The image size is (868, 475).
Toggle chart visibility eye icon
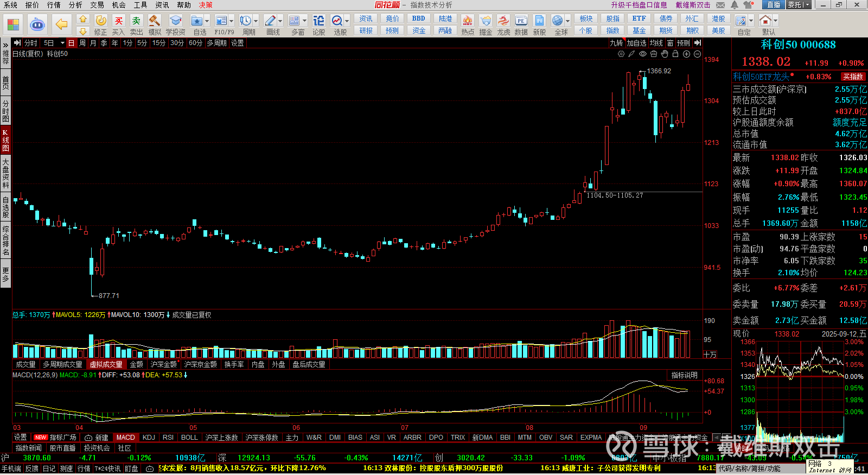643,54
